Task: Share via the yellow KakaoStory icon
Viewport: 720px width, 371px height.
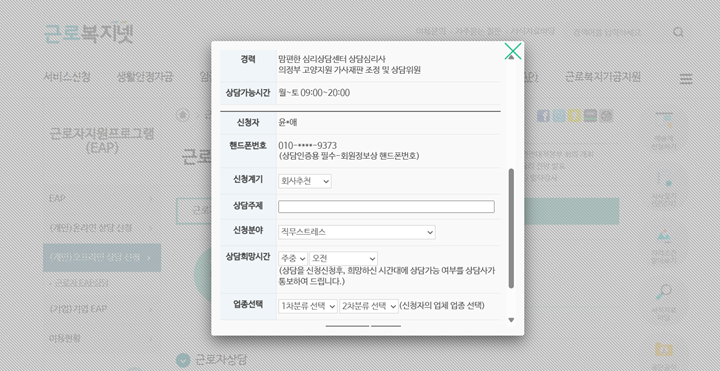Action: [x=574, y=116]
